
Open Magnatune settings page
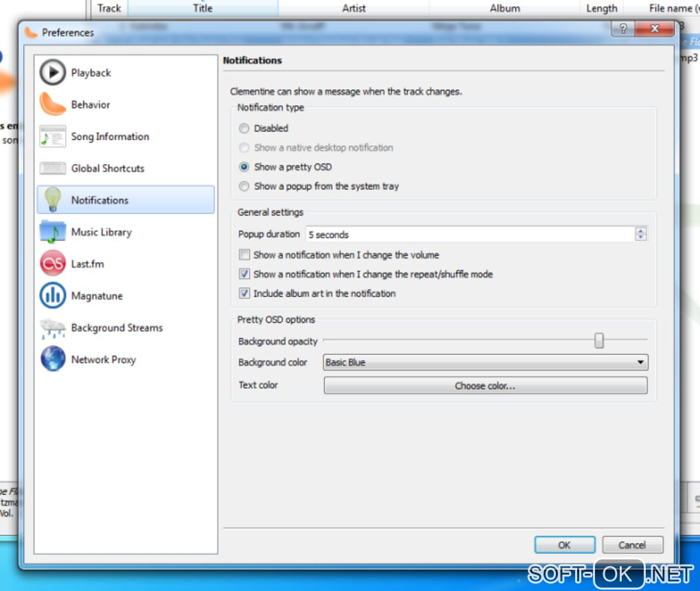point(126,295)
